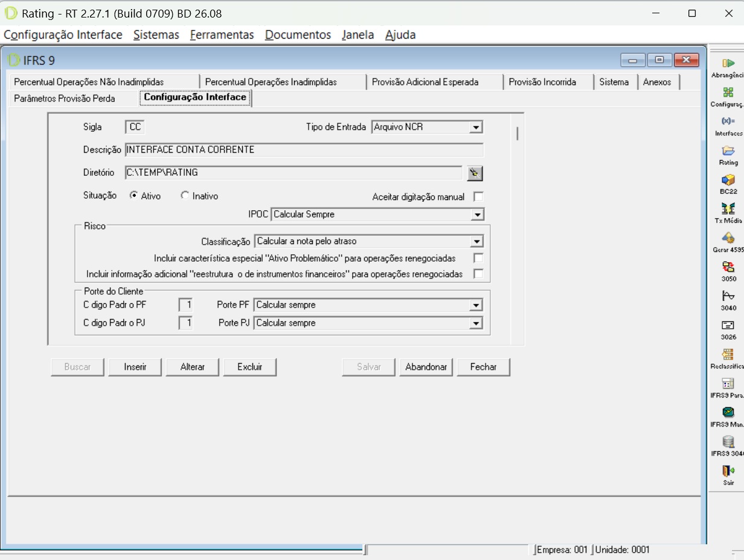Switch to Percentual Operações Não Inadimplidas tab

(104, 82)
